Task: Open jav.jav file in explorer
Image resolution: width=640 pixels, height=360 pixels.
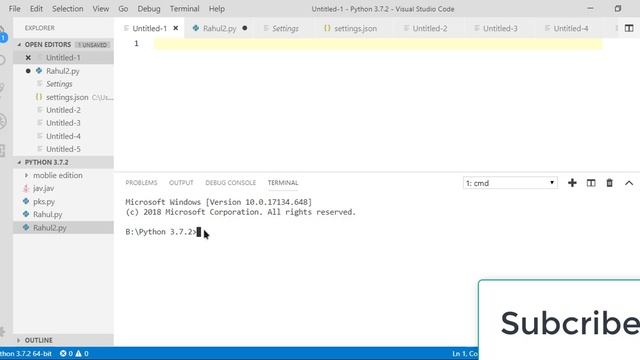Action: click(x=63, y=188)
